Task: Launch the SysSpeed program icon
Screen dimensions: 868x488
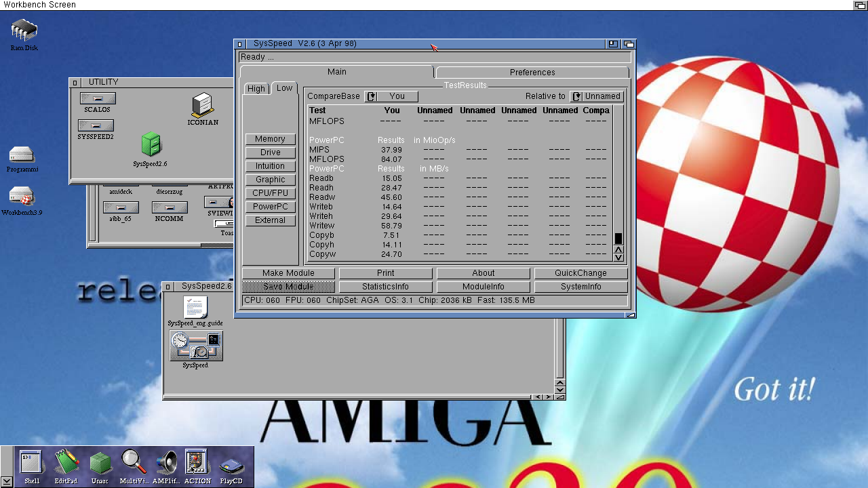Action: coord(196,350)
